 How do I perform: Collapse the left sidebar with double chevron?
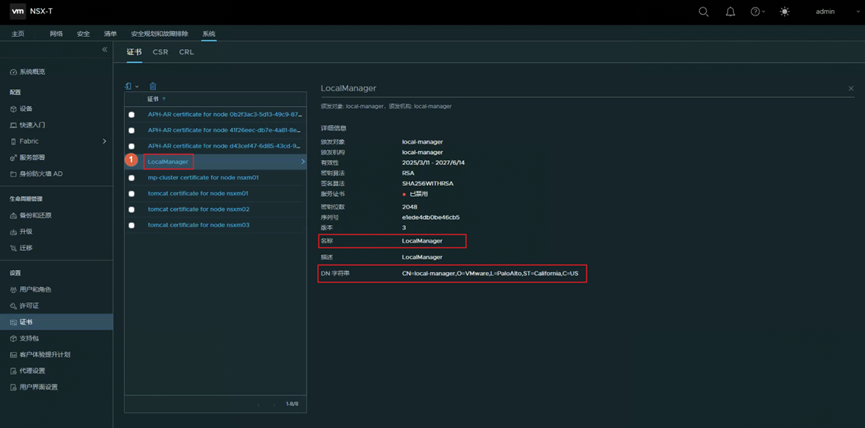[x=104, y=50]
